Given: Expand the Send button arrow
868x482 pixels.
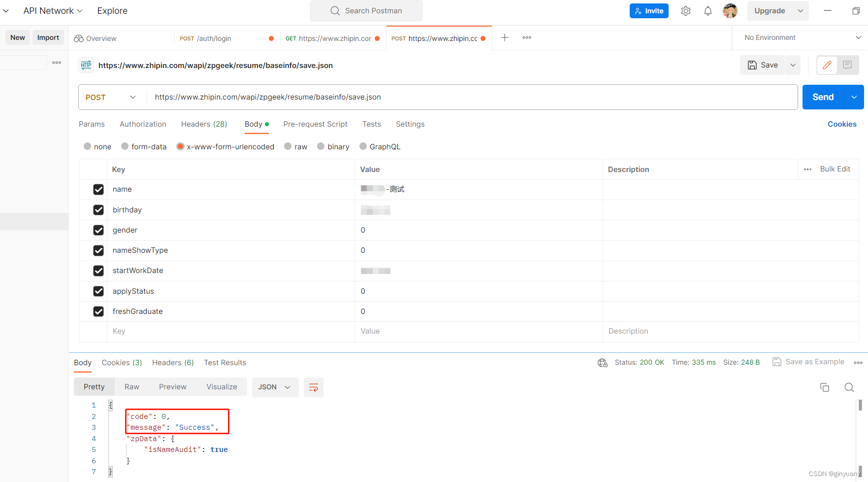Looking at the screenshot, I should pos(854,97).
